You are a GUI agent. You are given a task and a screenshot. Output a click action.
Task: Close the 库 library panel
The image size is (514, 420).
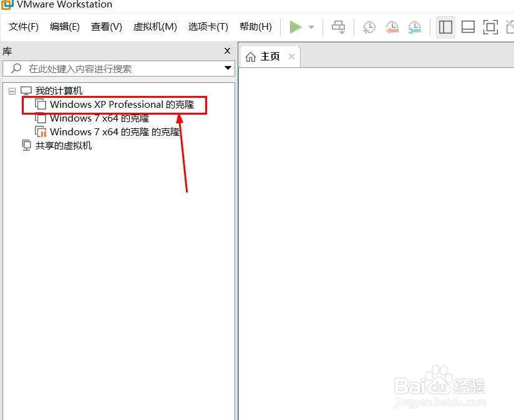coord(227,50)
